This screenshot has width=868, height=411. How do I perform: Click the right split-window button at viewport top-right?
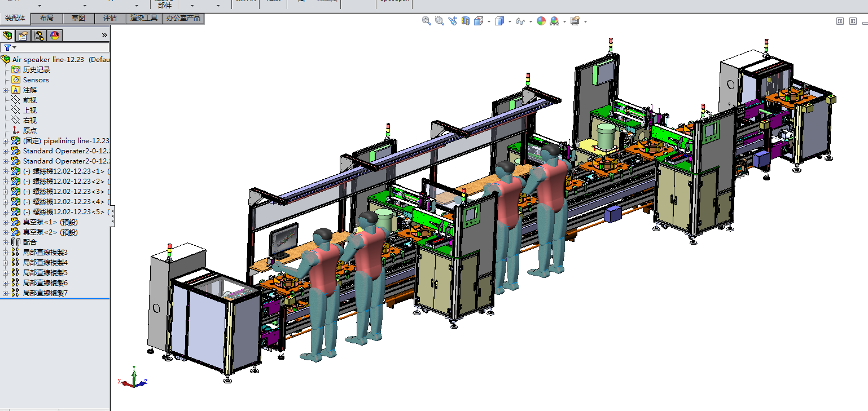852,21
